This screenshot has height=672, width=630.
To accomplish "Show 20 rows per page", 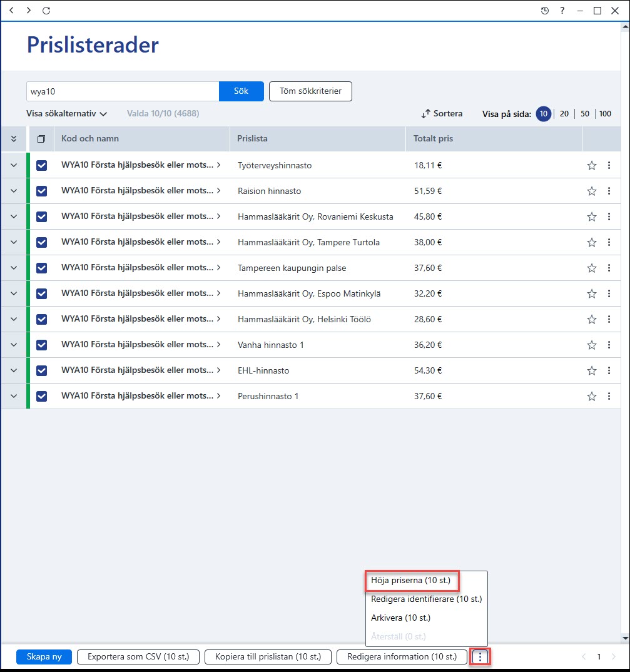I will point(564,114).
